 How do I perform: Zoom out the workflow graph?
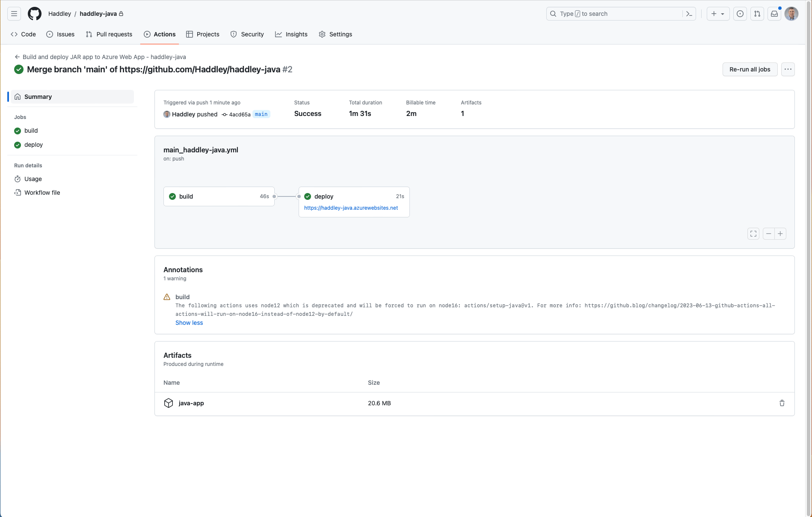point(769,234)
